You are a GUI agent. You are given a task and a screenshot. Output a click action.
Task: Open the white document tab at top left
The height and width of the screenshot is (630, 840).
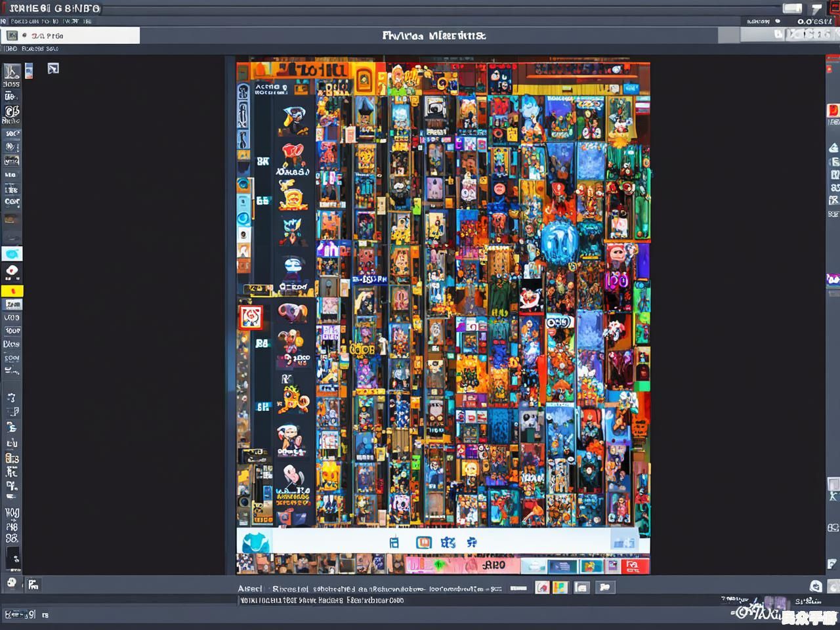coord(71,35)
